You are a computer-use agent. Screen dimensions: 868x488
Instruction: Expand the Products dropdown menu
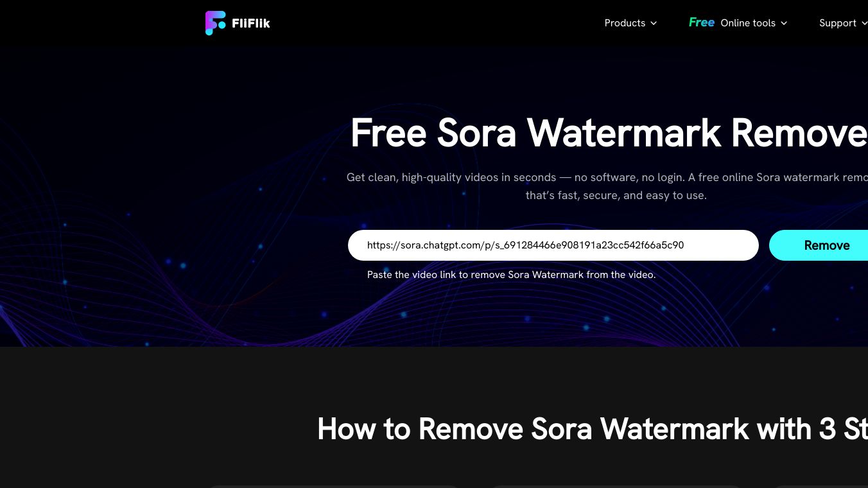coord(630,23)
